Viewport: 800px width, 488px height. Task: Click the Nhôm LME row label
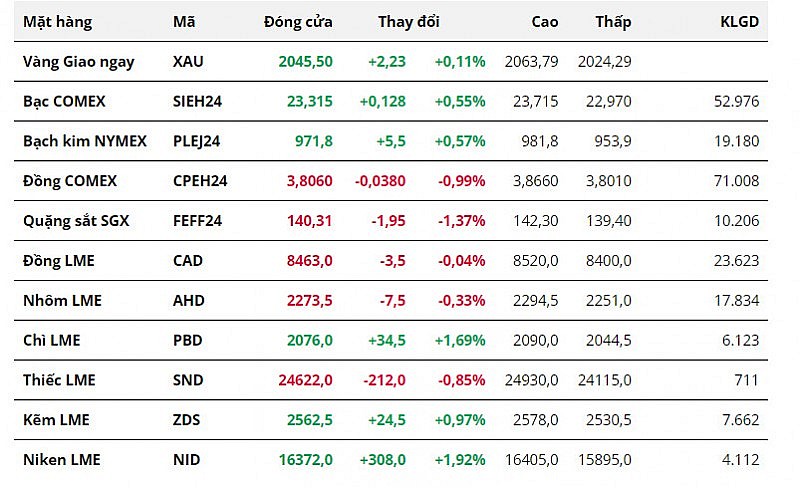tap(62, 300)
